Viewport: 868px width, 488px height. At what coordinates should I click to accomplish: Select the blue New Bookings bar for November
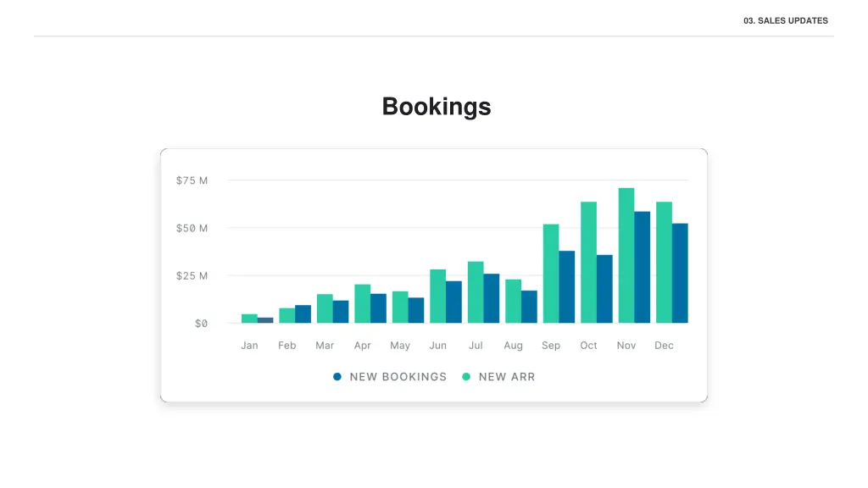[643, 267]
